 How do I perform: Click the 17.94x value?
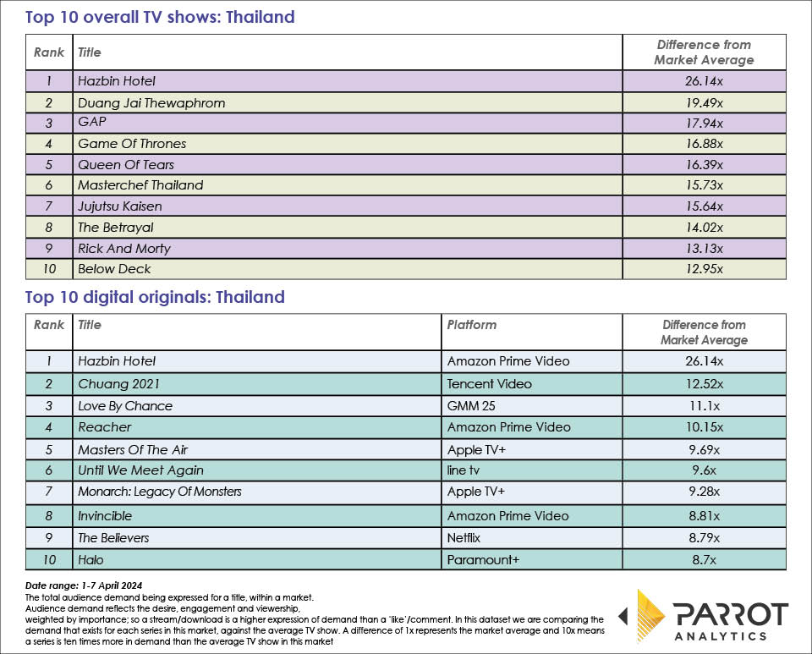(705, 124)
